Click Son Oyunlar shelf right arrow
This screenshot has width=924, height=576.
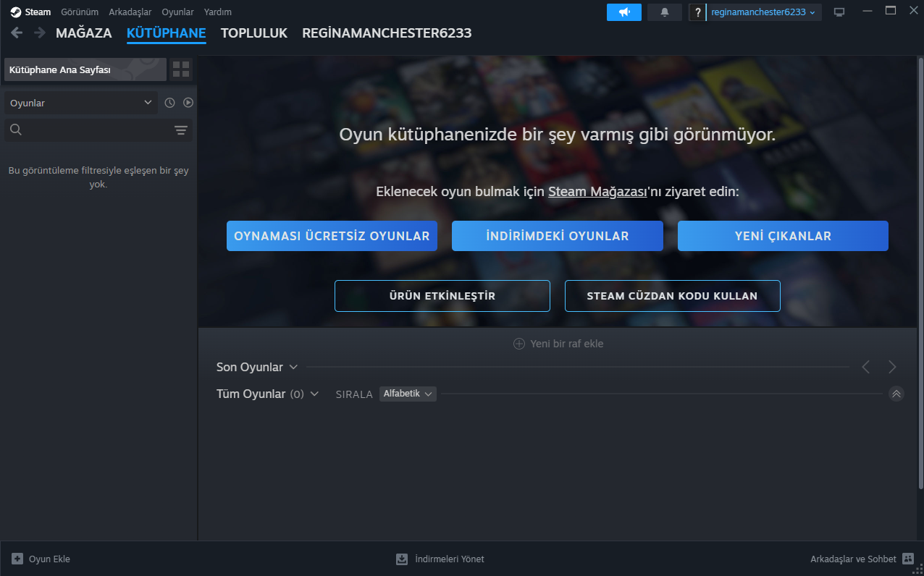892,367
